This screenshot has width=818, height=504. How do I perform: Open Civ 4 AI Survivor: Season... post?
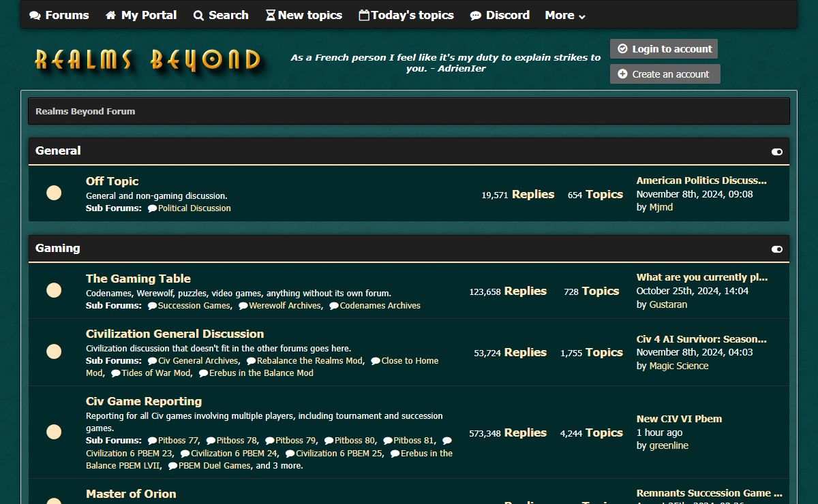click(x=701, y=339)
